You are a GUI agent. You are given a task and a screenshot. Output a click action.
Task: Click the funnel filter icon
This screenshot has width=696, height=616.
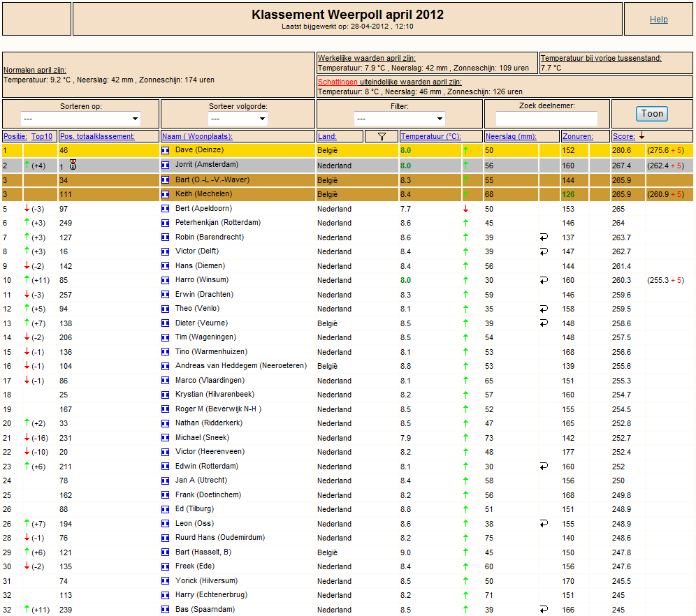(382, 136)
